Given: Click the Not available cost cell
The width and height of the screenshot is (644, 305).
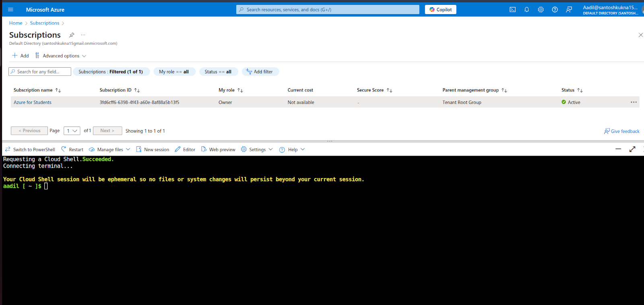Looking at the screenshot, I should [x=301, y=102].
